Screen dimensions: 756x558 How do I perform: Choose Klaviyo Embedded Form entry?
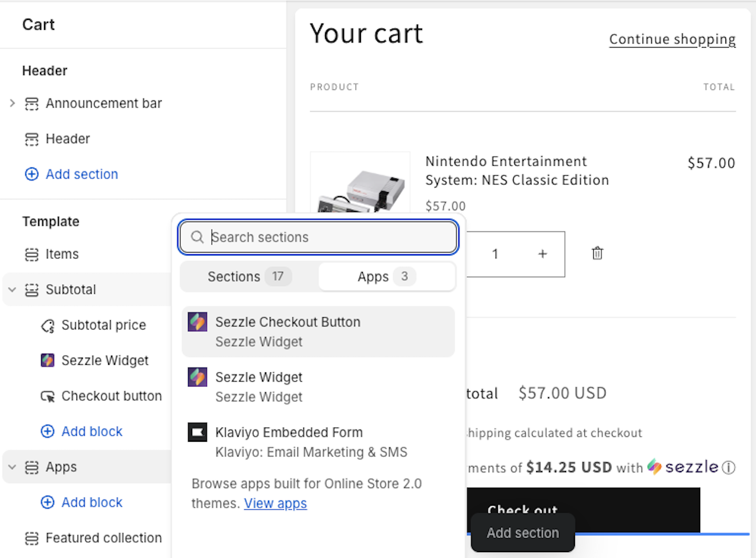click(318, 442)
